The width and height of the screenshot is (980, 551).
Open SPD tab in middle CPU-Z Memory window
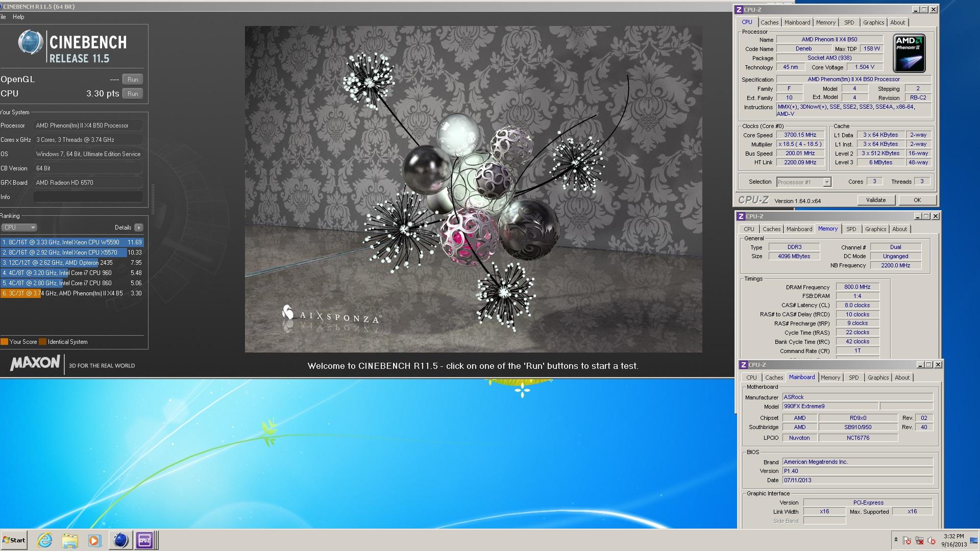851,229
